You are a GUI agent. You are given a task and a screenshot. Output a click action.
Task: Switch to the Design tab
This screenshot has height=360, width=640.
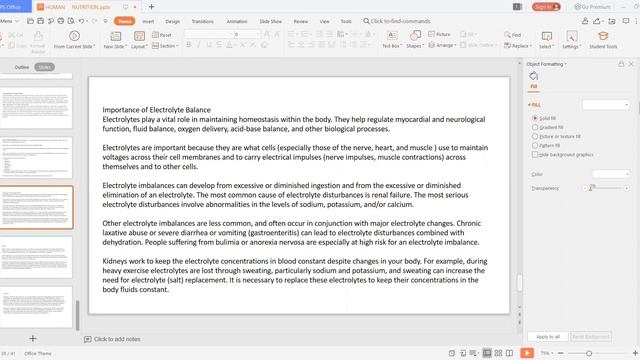coord(172,21)
